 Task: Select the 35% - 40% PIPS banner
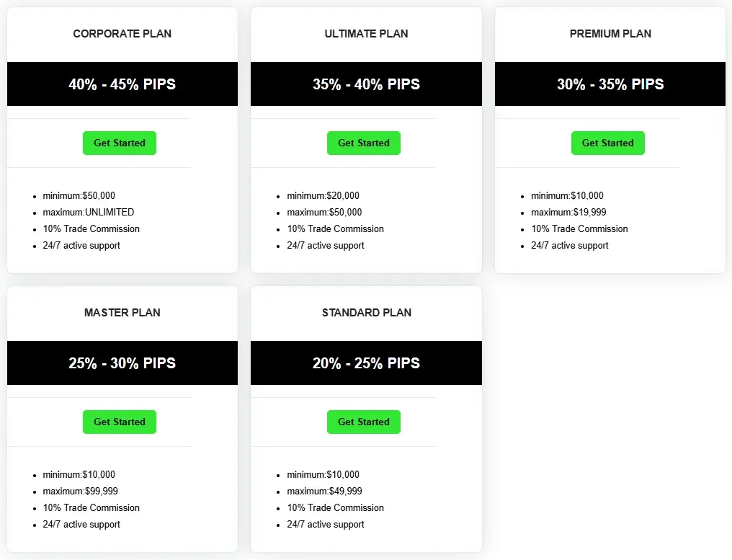click(x=366, y=84)
